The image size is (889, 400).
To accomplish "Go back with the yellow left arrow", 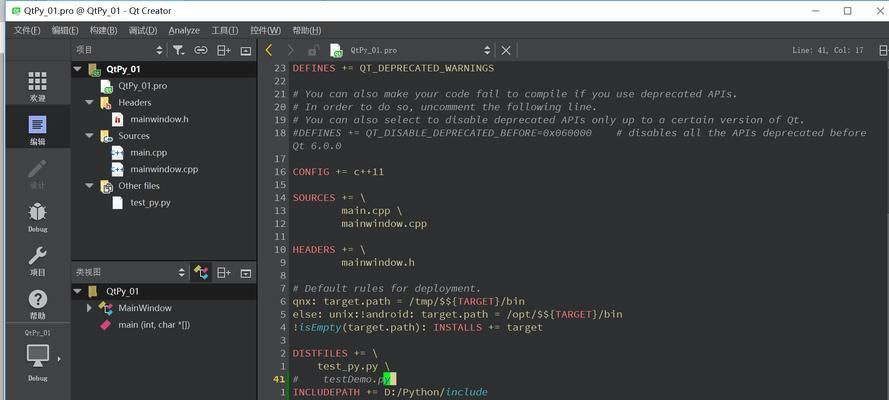I will point(269,50).
